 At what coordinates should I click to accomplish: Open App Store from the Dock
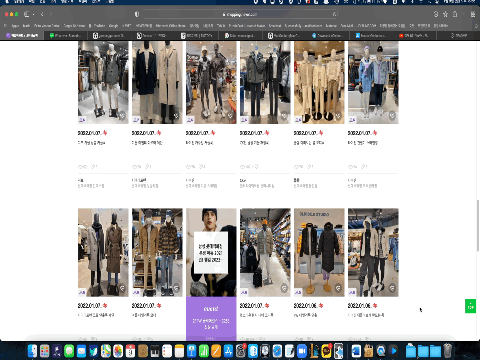pos(228,351)
